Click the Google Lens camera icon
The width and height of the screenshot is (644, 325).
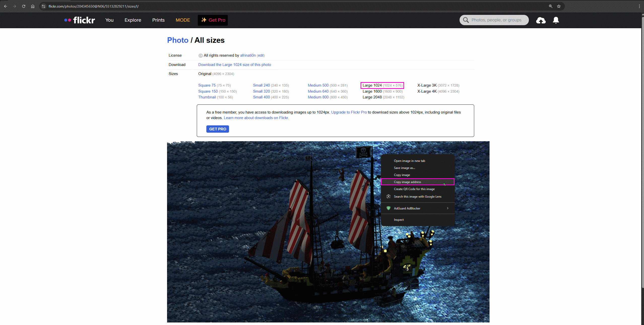click(389, 196)
